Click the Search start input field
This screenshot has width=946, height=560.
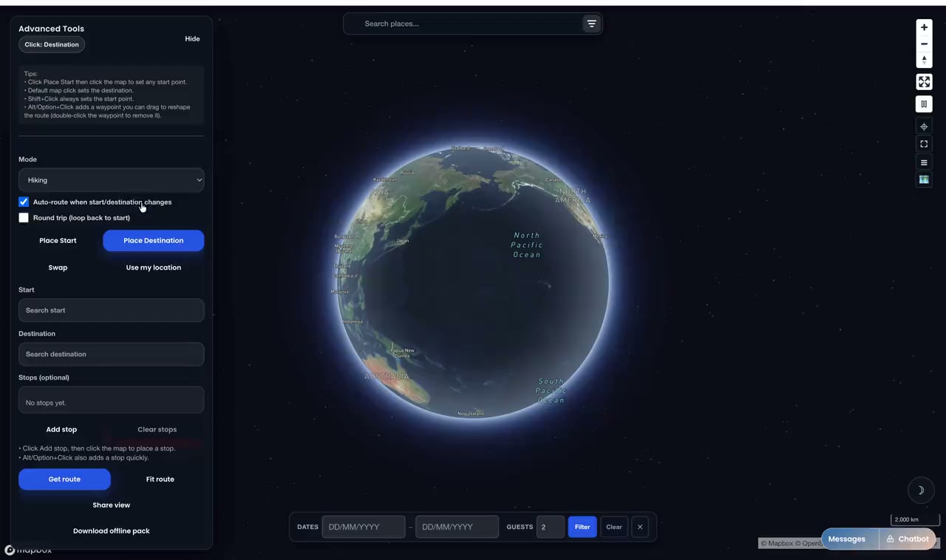click(111, 310)
